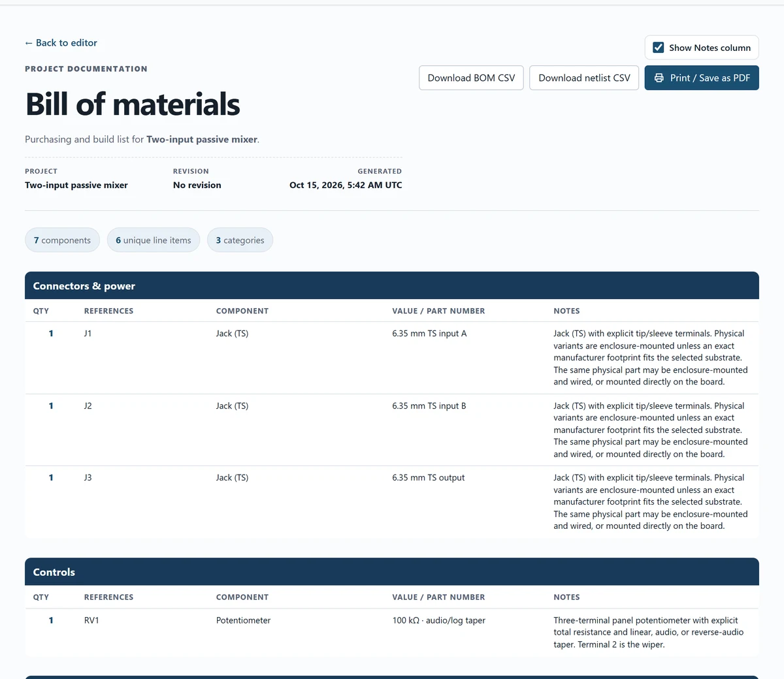This screenshot has height=679, width=784.
Task: Click the Jack (TS) component in J2 row
Action: click(232, 406)
